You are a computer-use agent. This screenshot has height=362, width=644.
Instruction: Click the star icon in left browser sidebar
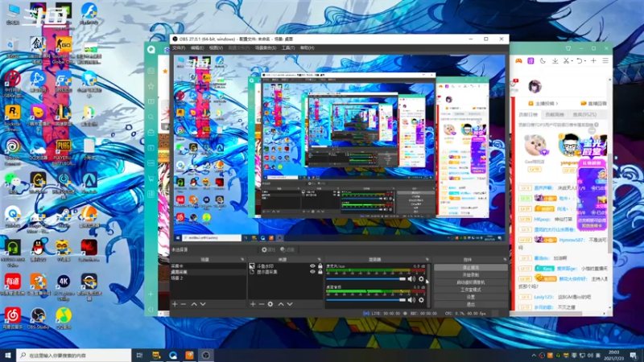click(151, 86)
